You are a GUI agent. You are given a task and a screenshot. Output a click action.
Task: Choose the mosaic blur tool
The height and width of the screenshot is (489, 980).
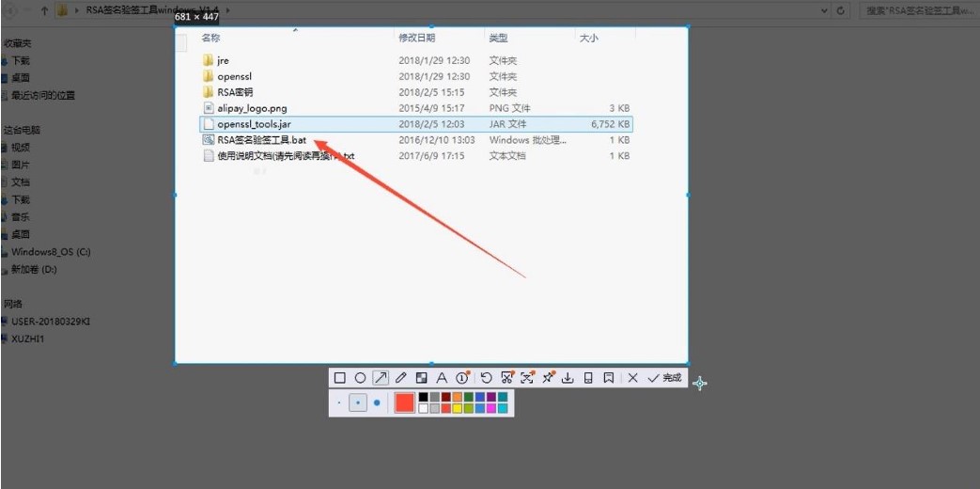coord(422,378)
